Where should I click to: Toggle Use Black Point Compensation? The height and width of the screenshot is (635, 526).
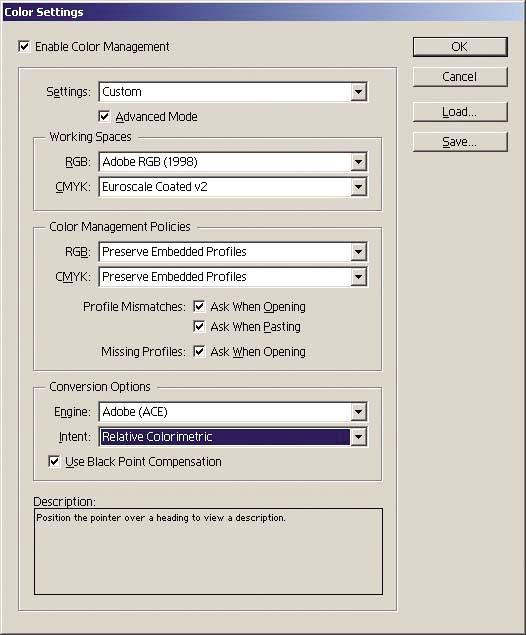54,462
